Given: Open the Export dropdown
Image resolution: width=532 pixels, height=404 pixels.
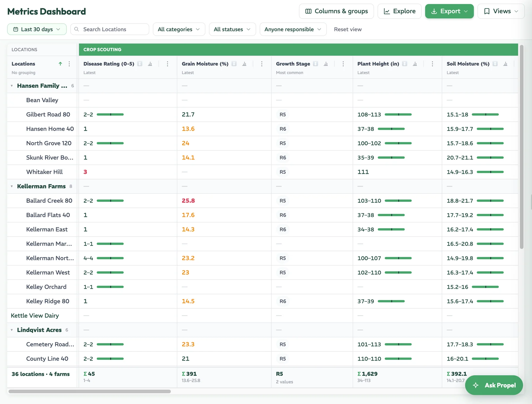Looking at the screenshot, I should point(449,11).
